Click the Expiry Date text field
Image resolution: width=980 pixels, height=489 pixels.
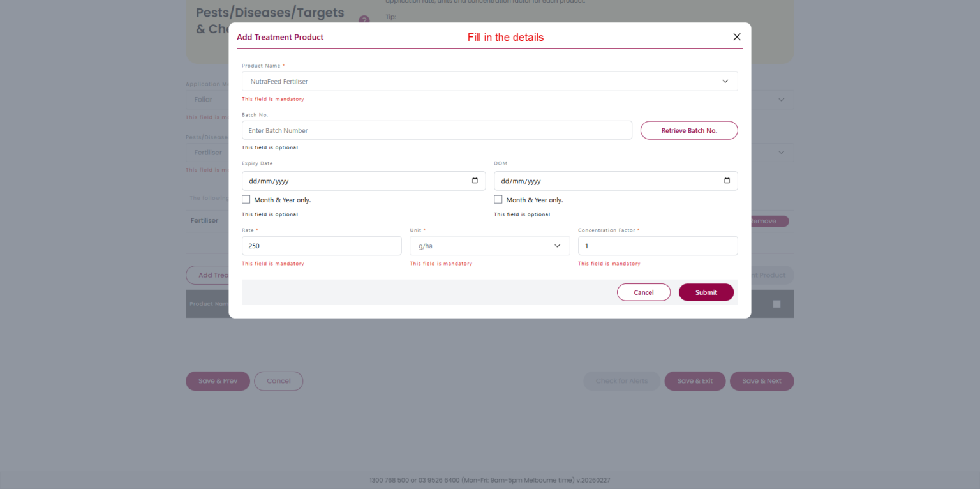[351, 181]
